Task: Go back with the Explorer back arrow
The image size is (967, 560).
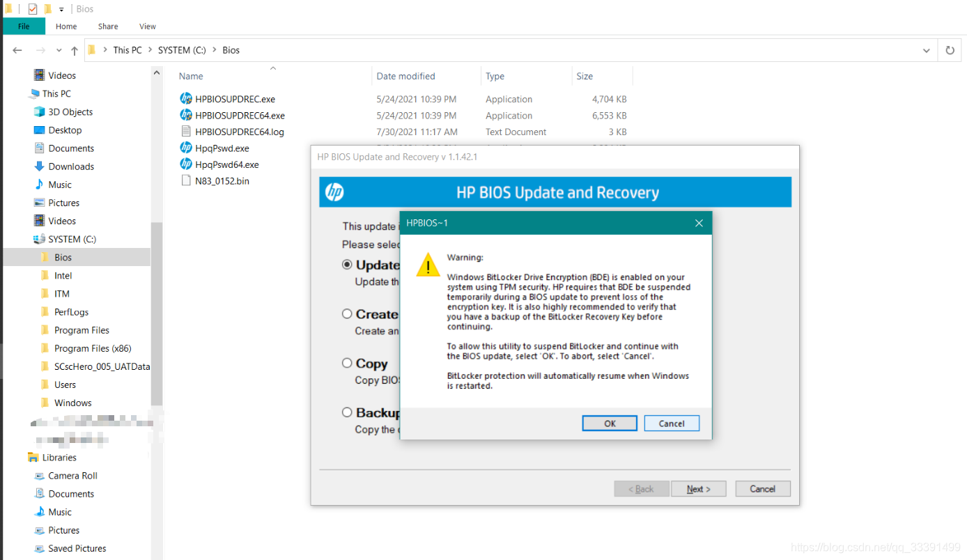Action: (x=17, y=50)
